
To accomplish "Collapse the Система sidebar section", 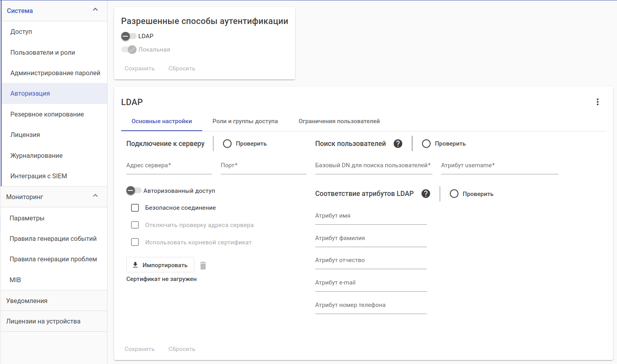I will (95, 10).
